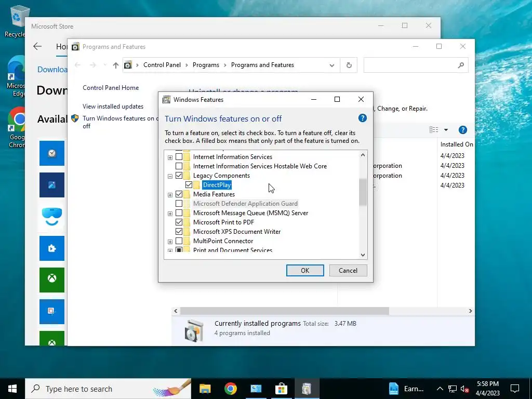Uncheck the Legacy Components checkbox
The width and height of the screenshot is (532, 399).
(179, 176)
